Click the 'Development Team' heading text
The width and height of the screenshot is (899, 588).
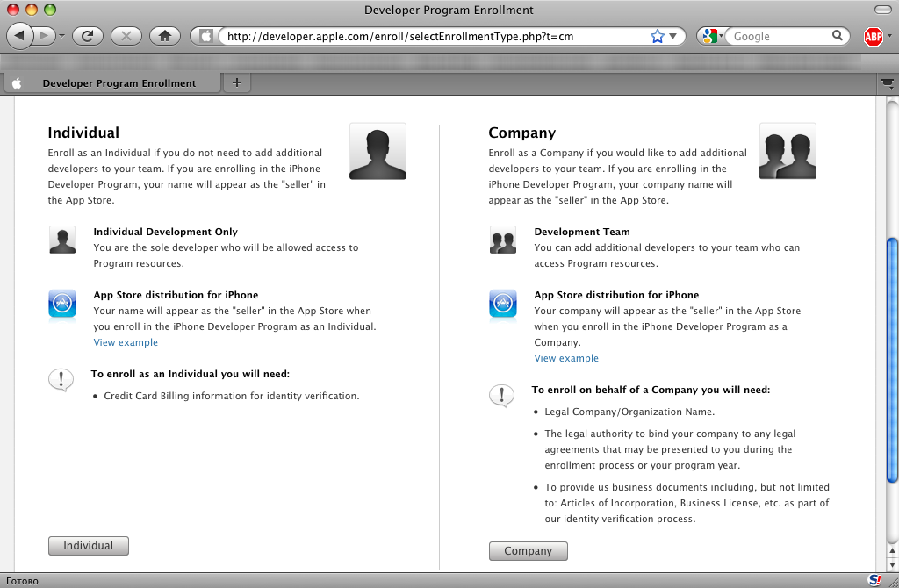tap(582, 232)
